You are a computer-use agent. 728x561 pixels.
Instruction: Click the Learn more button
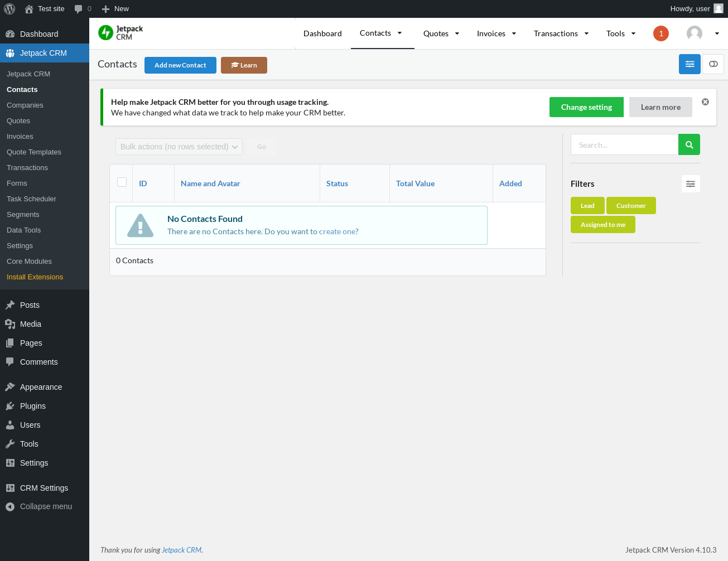[x=660, y=107]
